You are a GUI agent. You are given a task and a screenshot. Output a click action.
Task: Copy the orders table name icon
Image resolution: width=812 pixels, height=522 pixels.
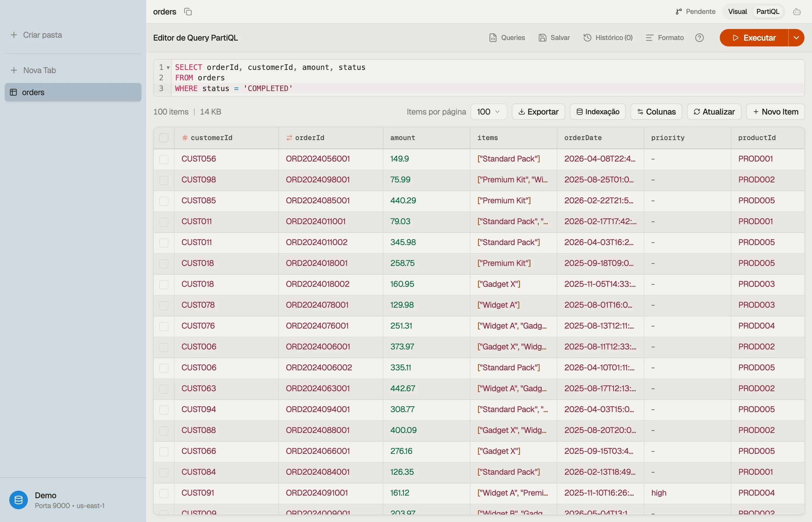[x=188, y=12]
